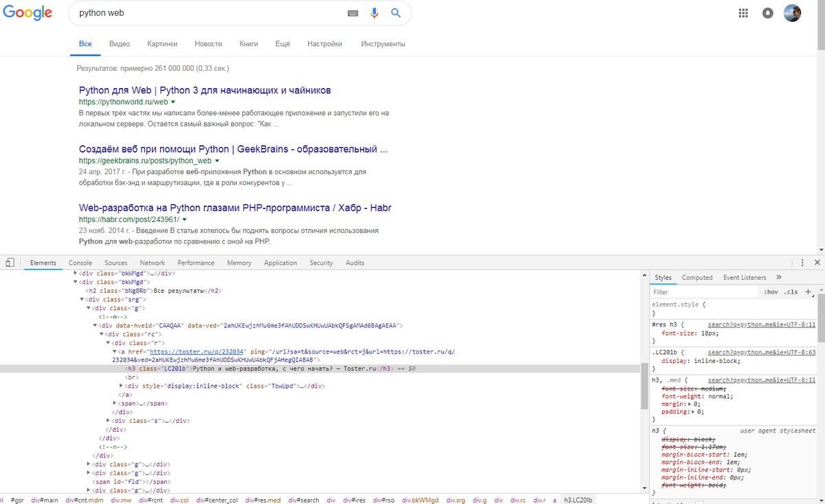Toggle the .cls element classes panel

point(791,292)
